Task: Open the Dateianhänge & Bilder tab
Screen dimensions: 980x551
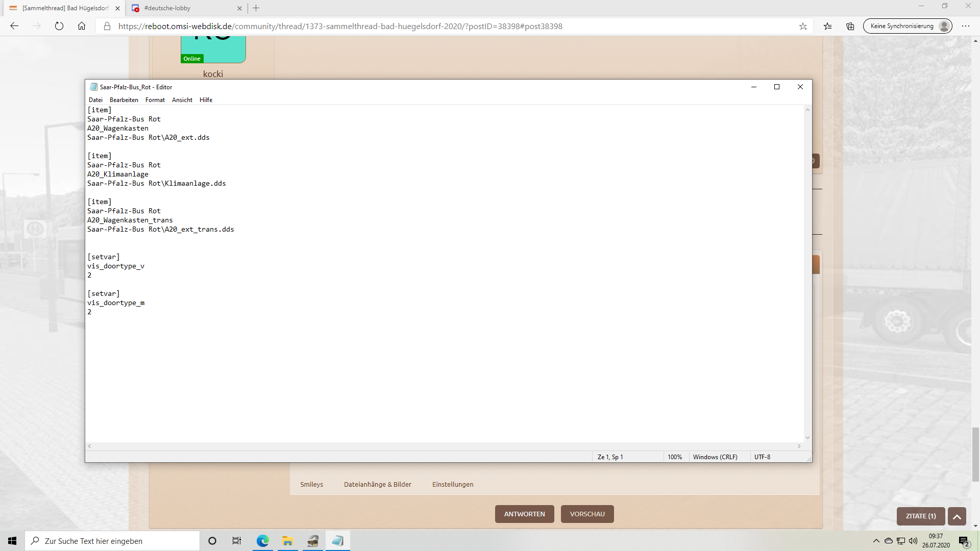Action: (377, 484)
